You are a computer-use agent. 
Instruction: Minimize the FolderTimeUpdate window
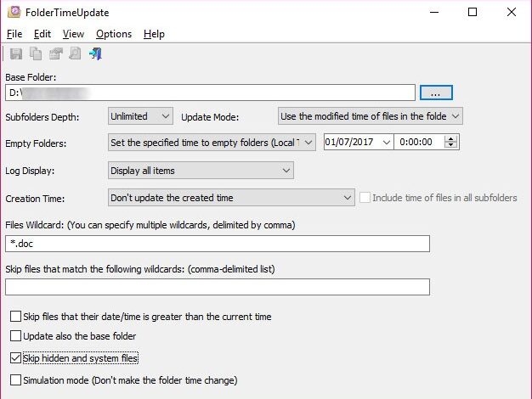tap(434, 12)
